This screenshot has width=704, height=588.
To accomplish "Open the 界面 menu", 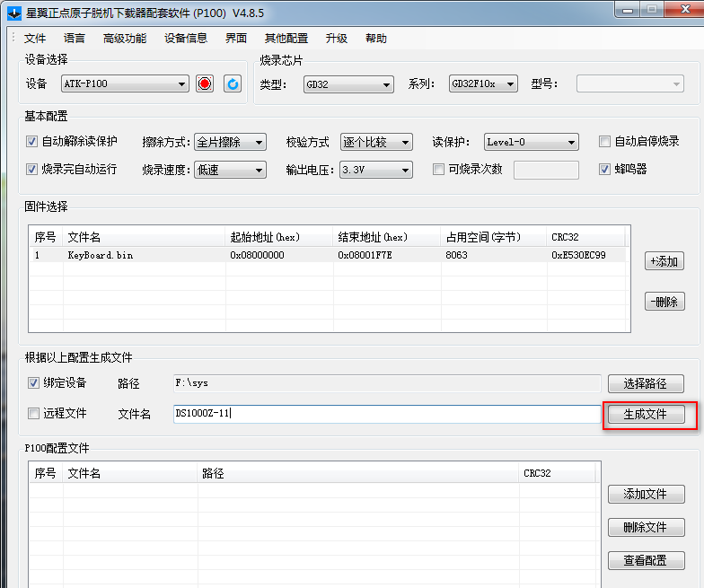I will pyautogui.click(x=236, y=39).
